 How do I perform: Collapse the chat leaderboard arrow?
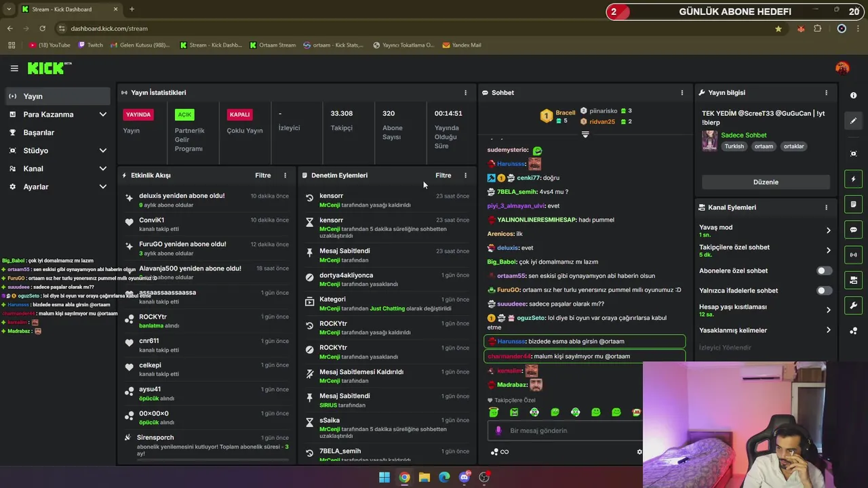(x=585, y=134)
